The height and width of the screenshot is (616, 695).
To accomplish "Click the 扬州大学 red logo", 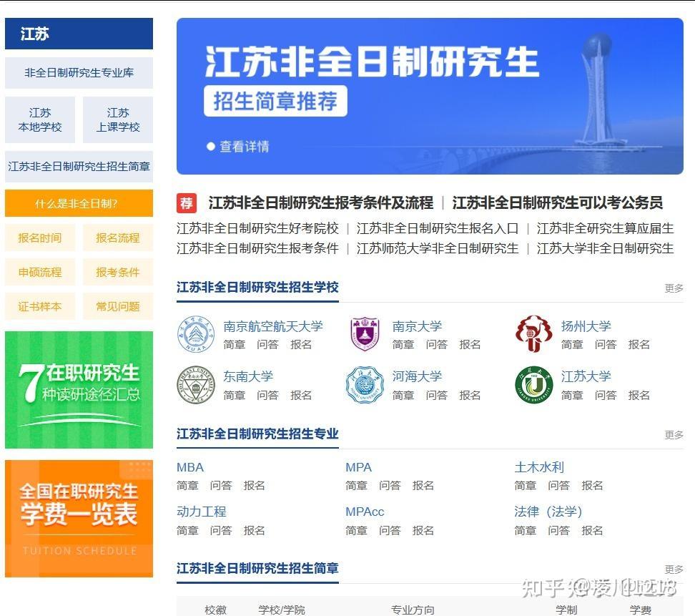I will (533, 334).
